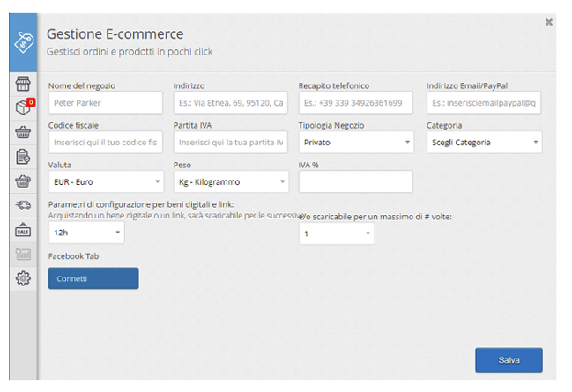Open the Categoria 'Scegli Categoria' dropdown
Screen dimensions: 572x392
(484, 142)
